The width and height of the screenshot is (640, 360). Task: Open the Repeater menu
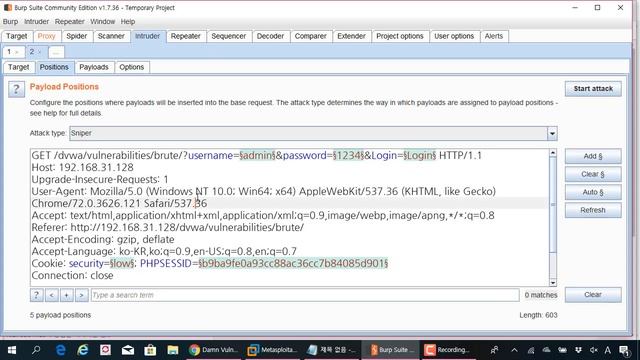pos(69,22)
